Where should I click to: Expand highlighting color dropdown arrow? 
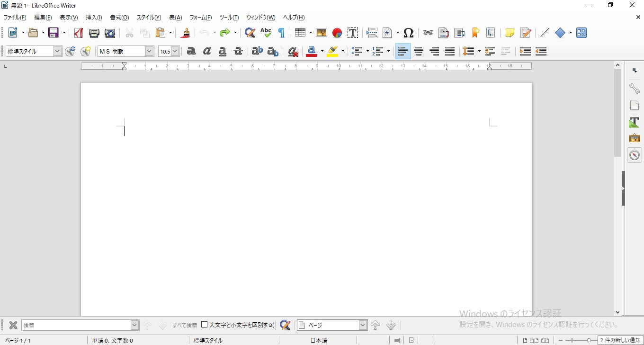click(x=343, y=51)
